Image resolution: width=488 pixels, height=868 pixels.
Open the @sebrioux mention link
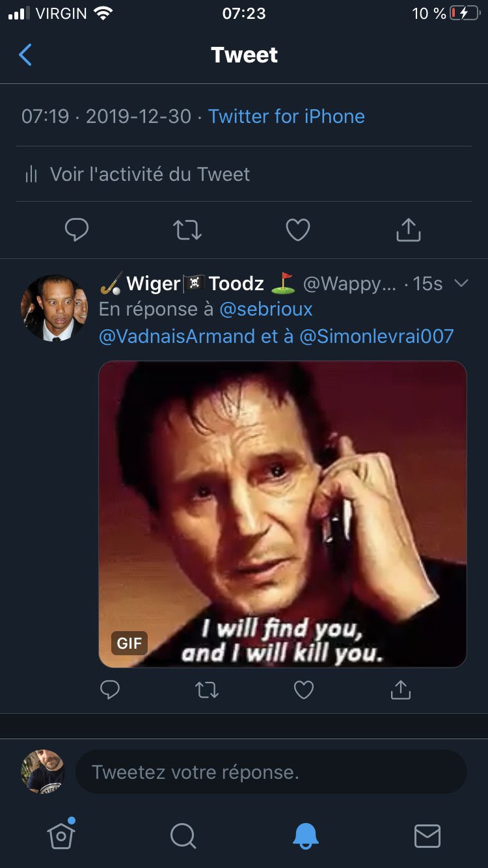(x=266, y=308)
